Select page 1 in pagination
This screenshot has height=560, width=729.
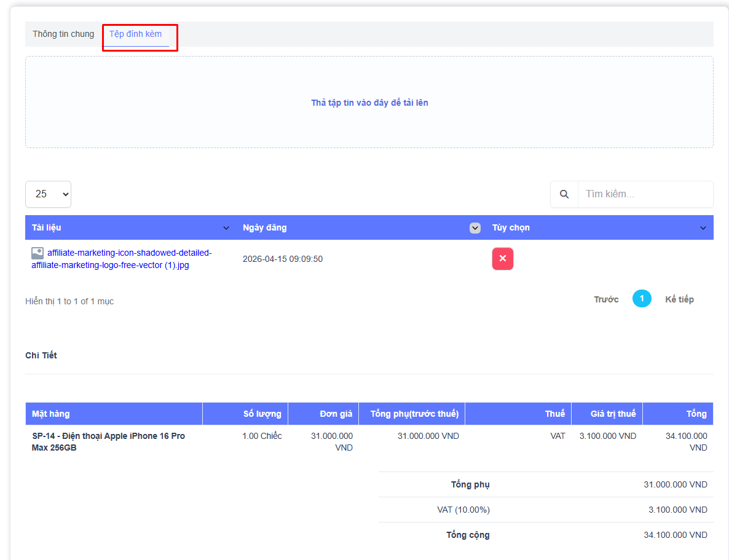click(x=642, y=299)
